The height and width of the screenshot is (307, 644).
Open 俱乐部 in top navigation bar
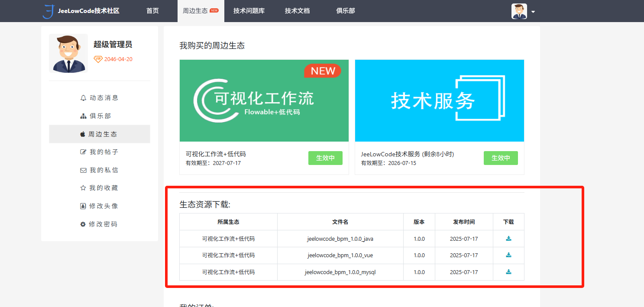tap(345, 11)
